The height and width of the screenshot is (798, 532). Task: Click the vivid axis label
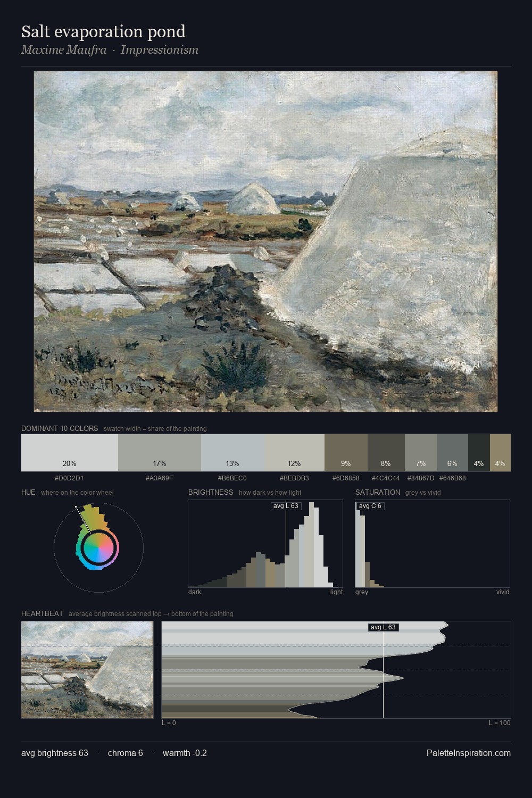tap(503, 592)
